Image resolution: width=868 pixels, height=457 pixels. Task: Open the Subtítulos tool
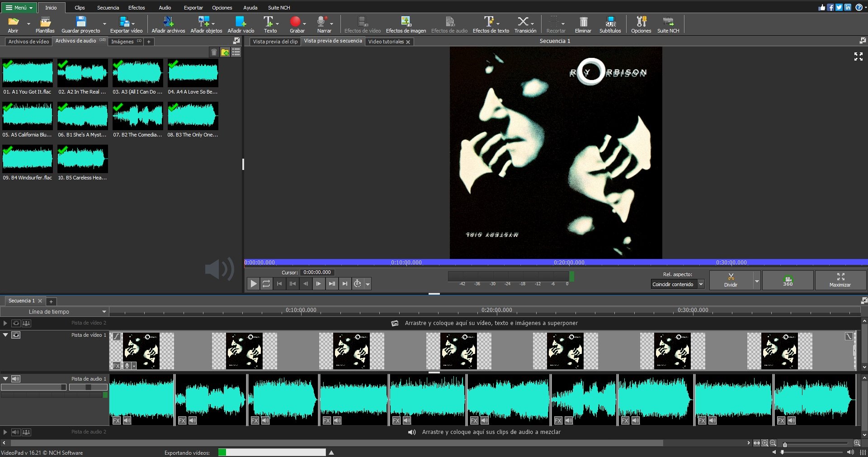pos(610,24)
